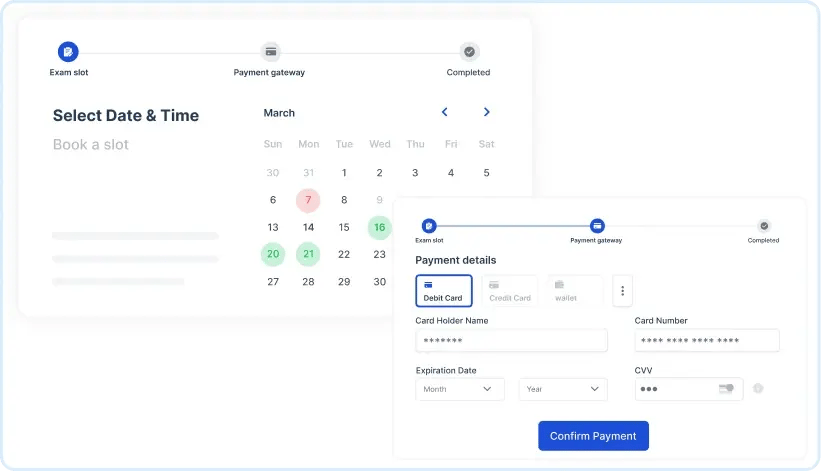The height and width of the screenshot is (471, 821).
Task: Pick date 13 in the calendar
Action: (273, 227)
